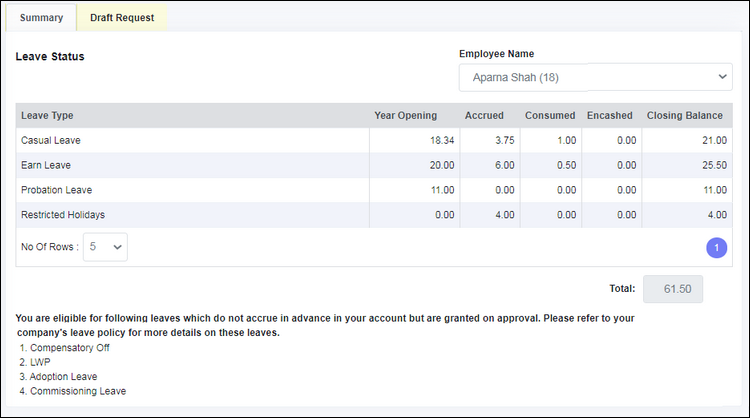Select the Probation Leave row
Image resolution: width=750 pixels, height=418 pixels.
pyautogui.click(x=374, y=190)
